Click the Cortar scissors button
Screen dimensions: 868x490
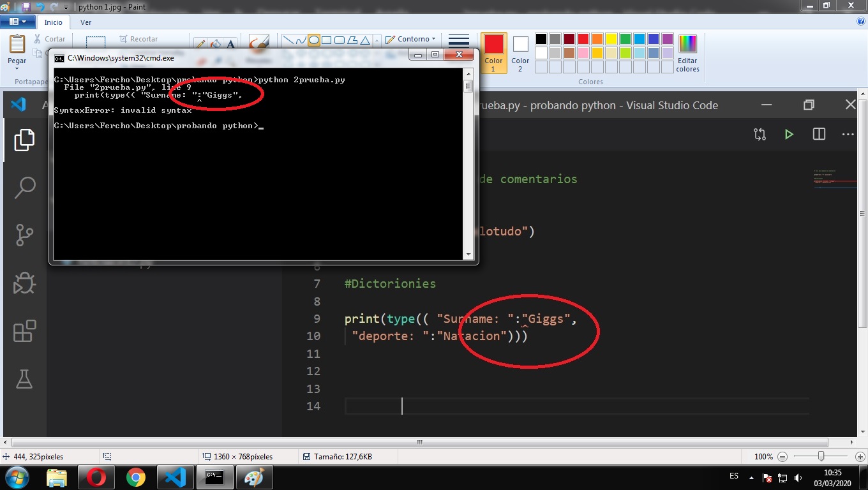coord(50,39)
